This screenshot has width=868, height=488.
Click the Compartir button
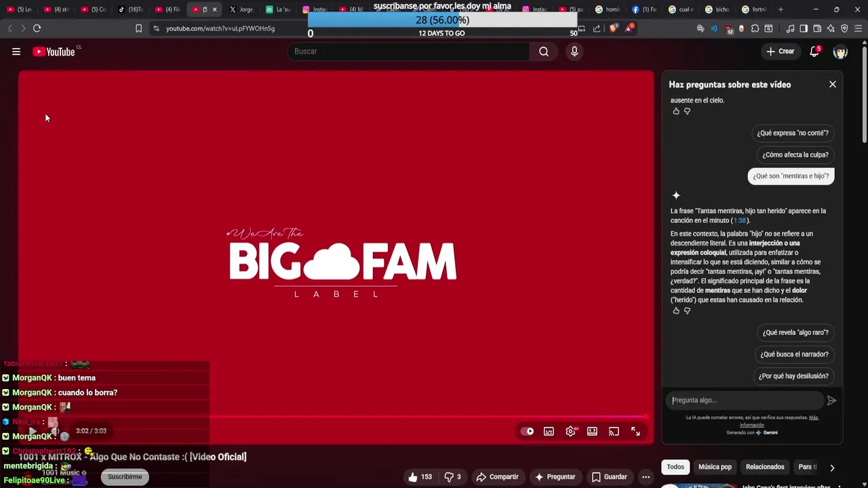pos(497,477)
